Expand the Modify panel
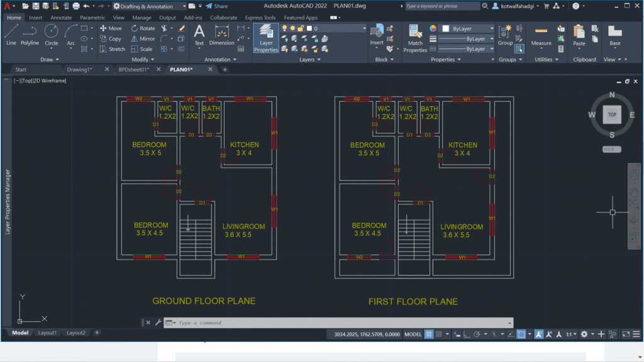Image resolution: width=644 pixels, height=362 pixels. [143, 60]
